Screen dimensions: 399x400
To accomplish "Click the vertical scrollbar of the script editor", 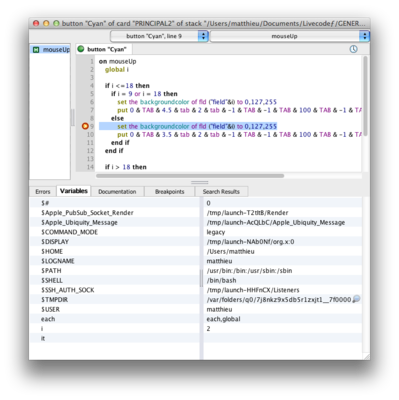I will pyautogui.click(x=365, y=96).
